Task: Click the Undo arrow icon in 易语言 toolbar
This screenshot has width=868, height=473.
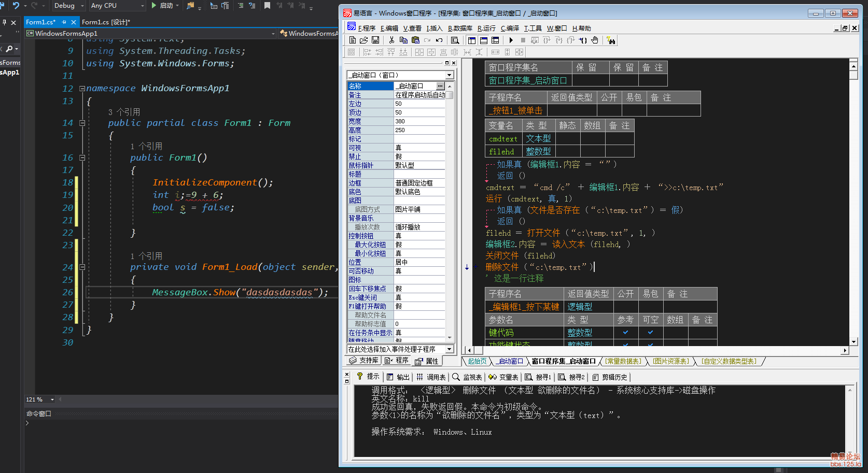Action: tap(439, 40)
